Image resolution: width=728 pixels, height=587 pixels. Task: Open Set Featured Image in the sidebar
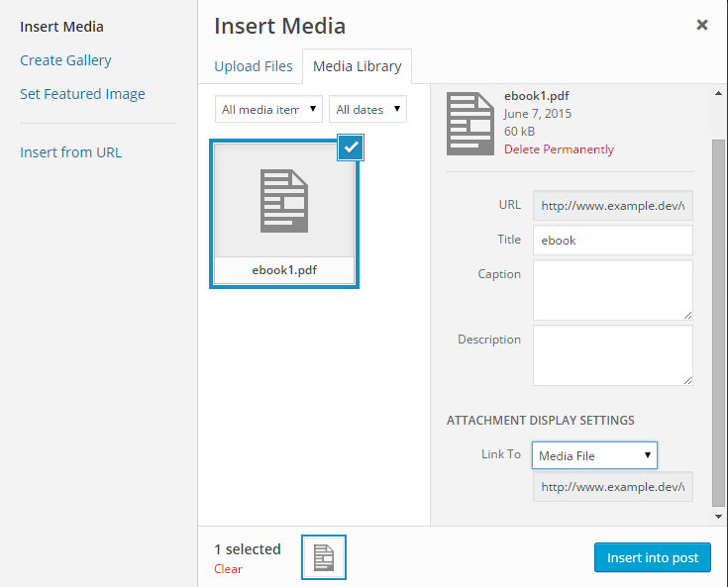click(82, 94)
